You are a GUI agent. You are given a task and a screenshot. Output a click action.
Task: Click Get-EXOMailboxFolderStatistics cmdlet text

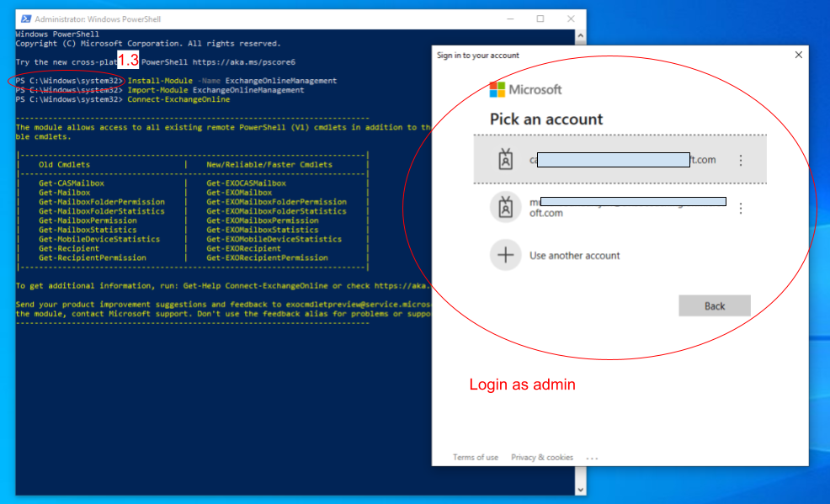(x=276, y=211)
